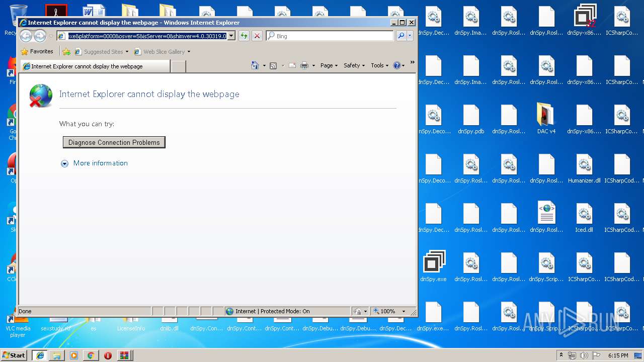Switch to Internet Explorer in taskbar
This screenshot has height=362, width=644.
click(x=40, y=355)
